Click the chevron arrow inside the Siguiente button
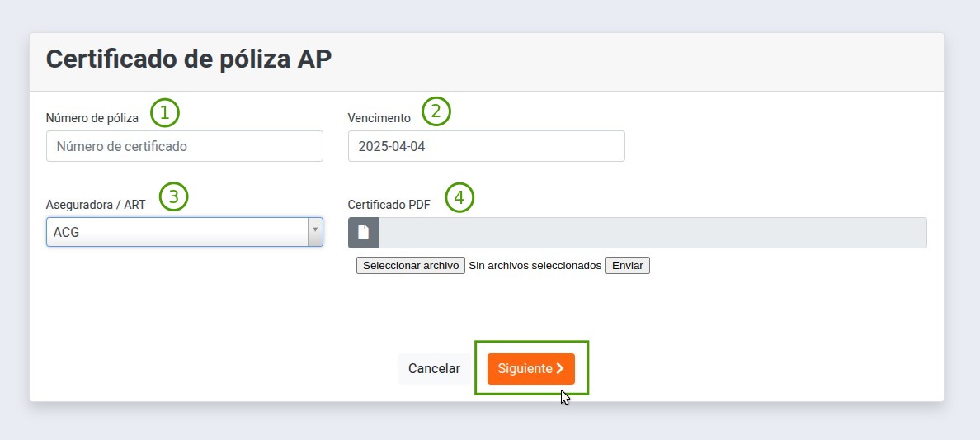The height and width of the screenshot is (440, 980). coord(560,369)
